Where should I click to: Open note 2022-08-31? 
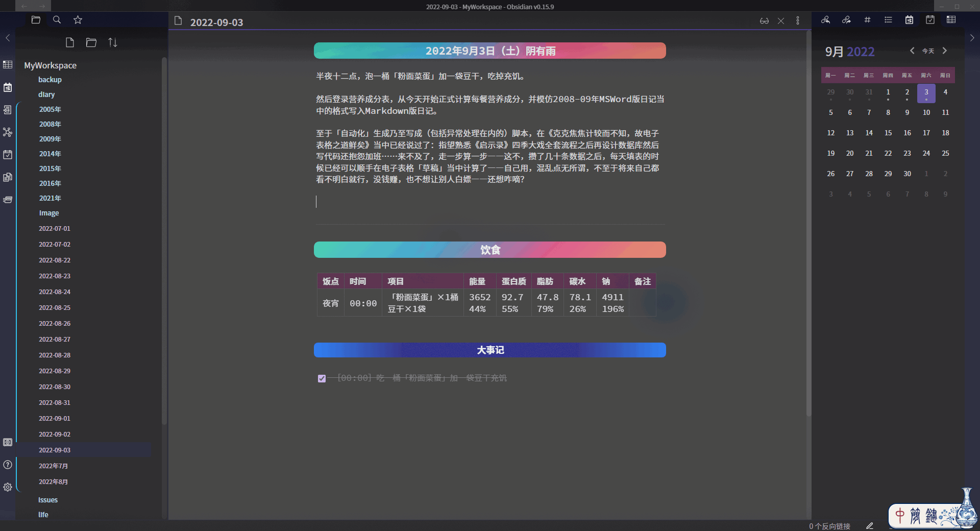pyautogui.click(x=55, y=403)
